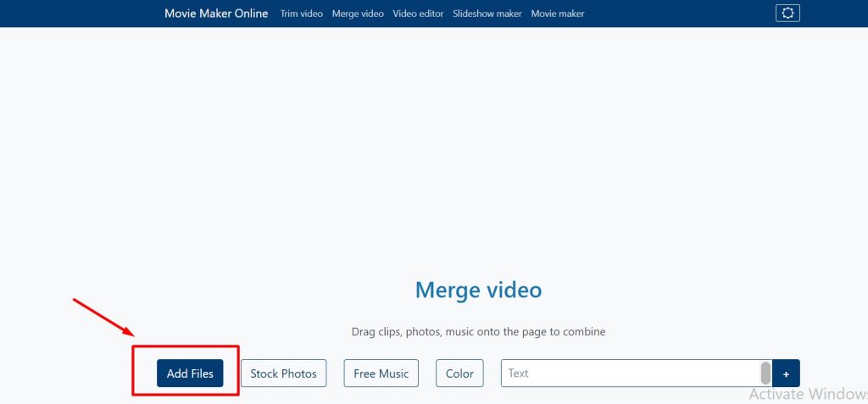
Task: Browse Free Music tracks
Action: 381,374
